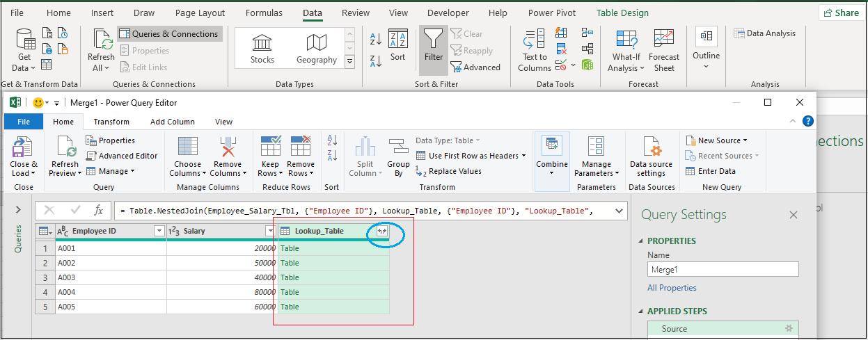The image size is (868, 340).
Task: Click the Share button in Excel
Action: 841,13
